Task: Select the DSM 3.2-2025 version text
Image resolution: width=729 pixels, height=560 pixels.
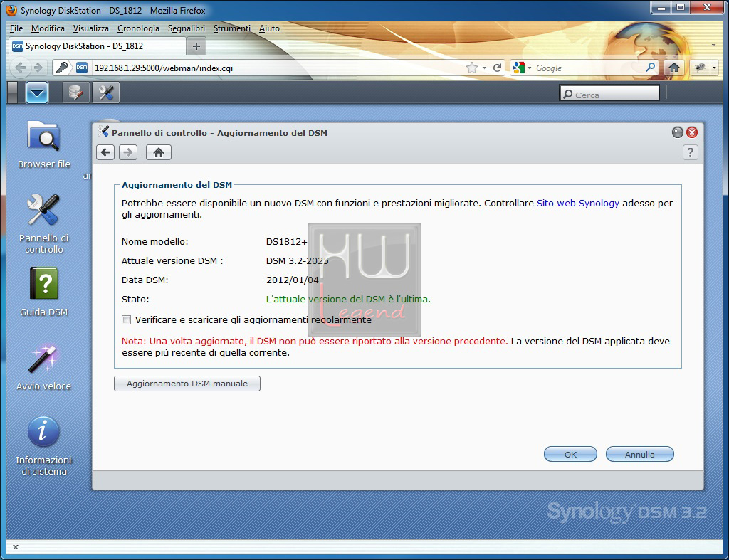Action: pyautogui.click(x=297, y=260)
